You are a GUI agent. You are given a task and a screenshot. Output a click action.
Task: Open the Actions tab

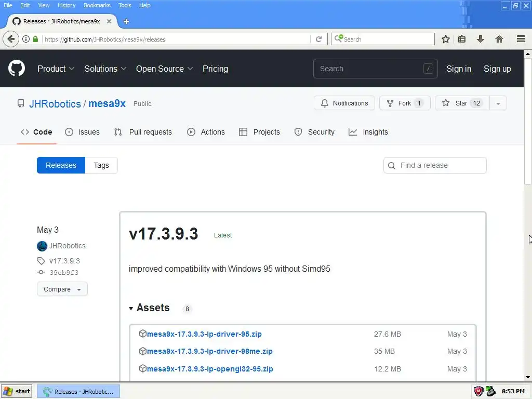click(x=206, y=132)
